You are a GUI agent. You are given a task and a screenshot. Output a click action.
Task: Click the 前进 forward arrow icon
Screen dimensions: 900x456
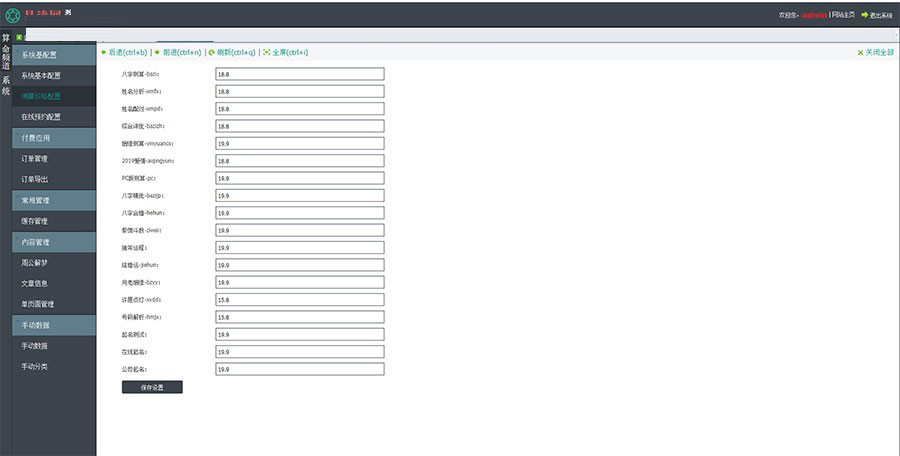tap(159, 52)
